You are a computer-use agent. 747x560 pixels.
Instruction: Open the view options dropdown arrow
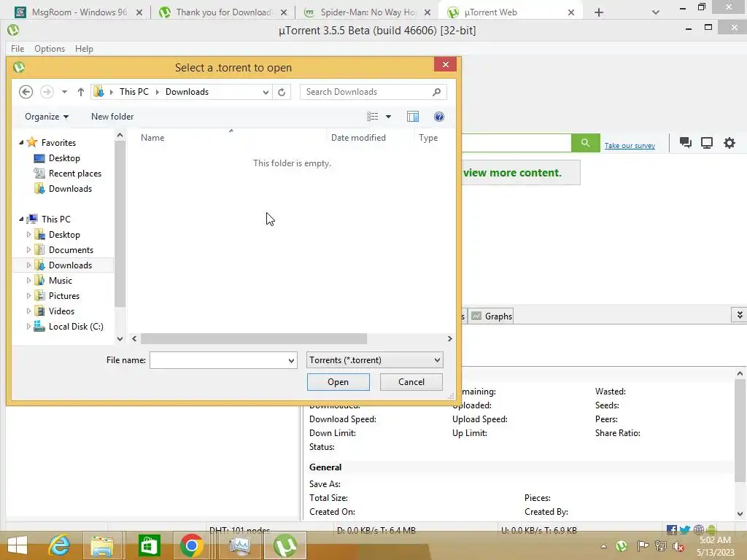point(388,117)
